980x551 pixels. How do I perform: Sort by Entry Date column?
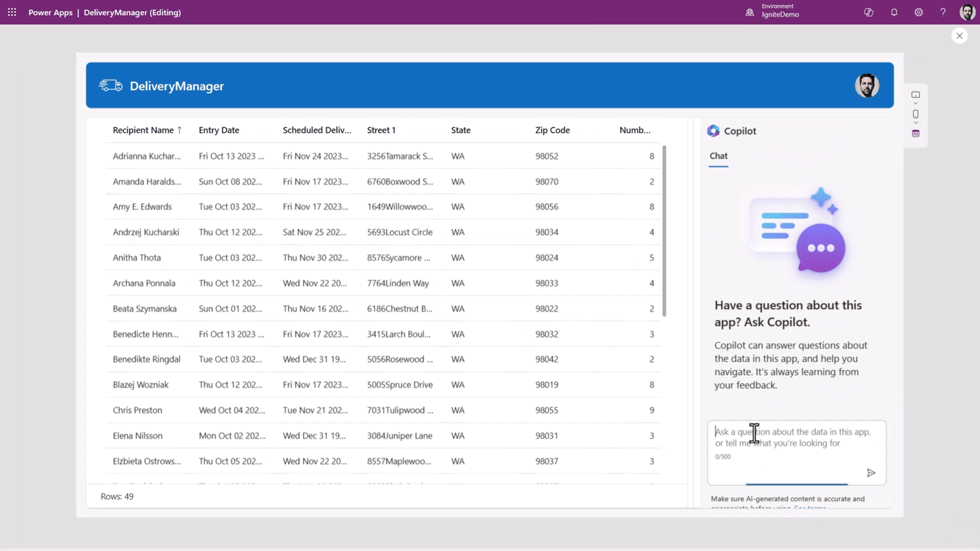219,130
